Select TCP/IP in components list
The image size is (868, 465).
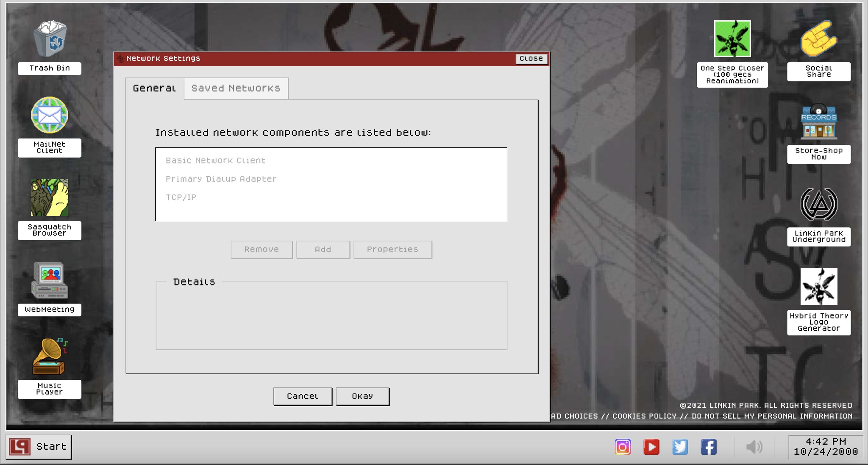(181, 197)
